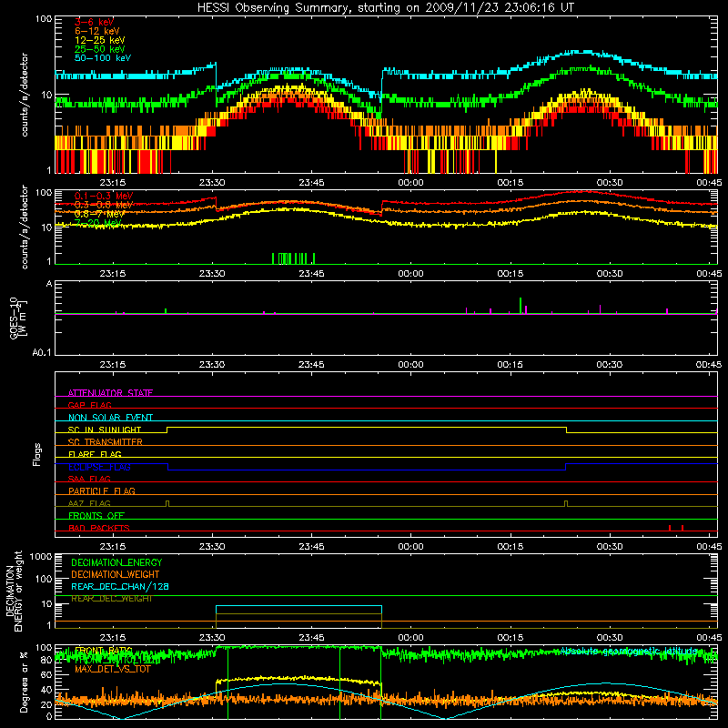Click the 0.1-0.3 MeV legend label
The width and height of the screenshot is (728, 728).
pos(104,196)
